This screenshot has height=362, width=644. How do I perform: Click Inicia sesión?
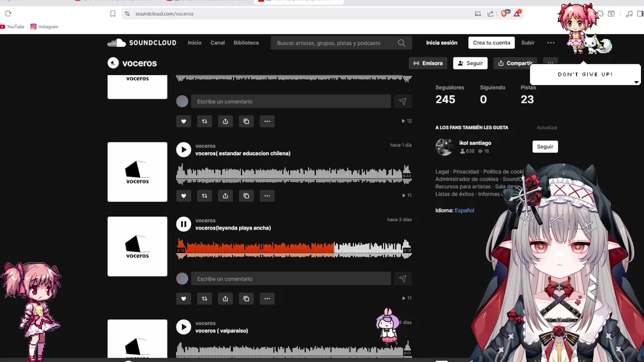click(x=442, y=43)
